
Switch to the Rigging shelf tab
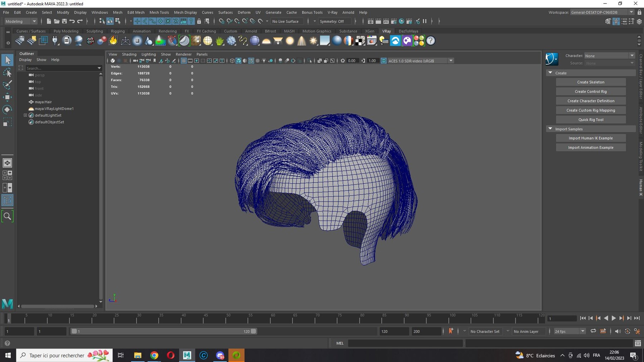tap(118, 31)
